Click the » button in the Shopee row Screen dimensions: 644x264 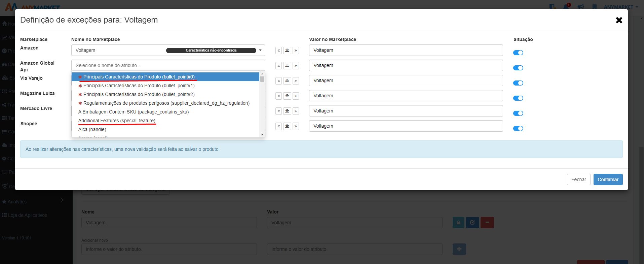pos(296,126)
